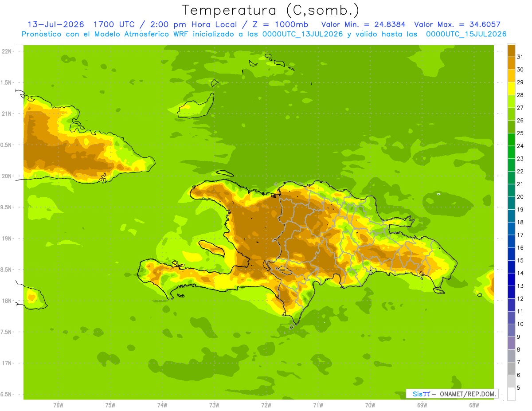Viewport: 532px width, 411px height.
Task: Click the color scale label '29'
Action: pos(520,82)
